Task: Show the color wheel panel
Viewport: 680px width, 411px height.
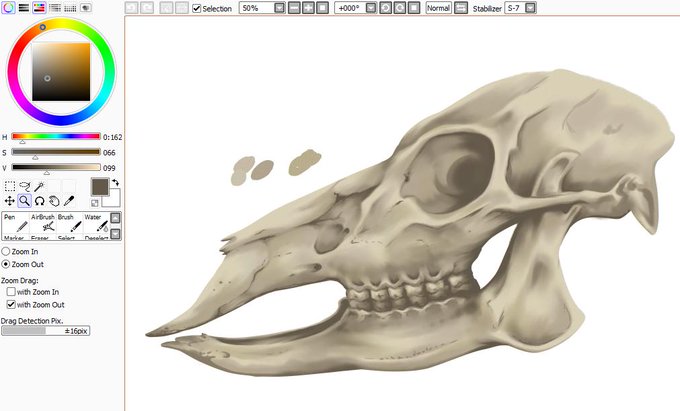Action: (8, 7)
